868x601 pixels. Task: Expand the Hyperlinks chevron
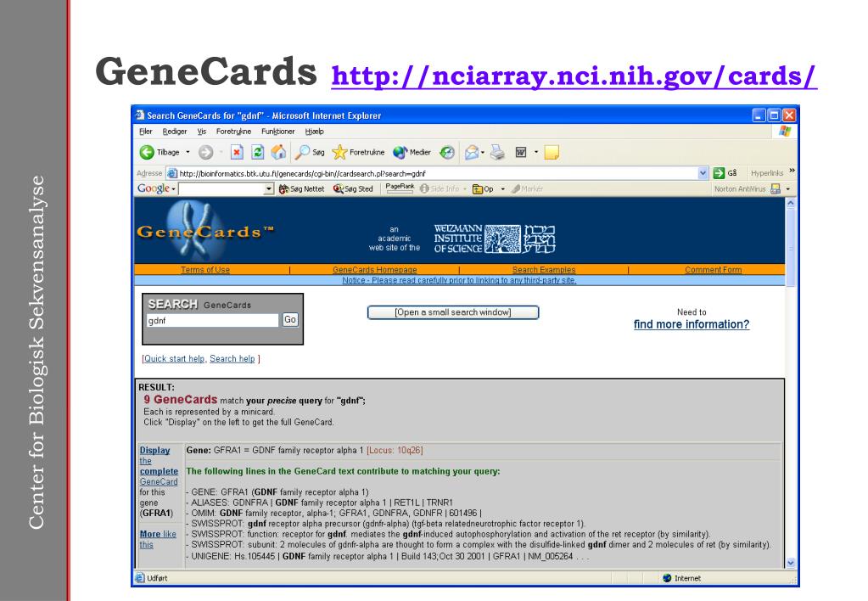click(x=792, y=171)
